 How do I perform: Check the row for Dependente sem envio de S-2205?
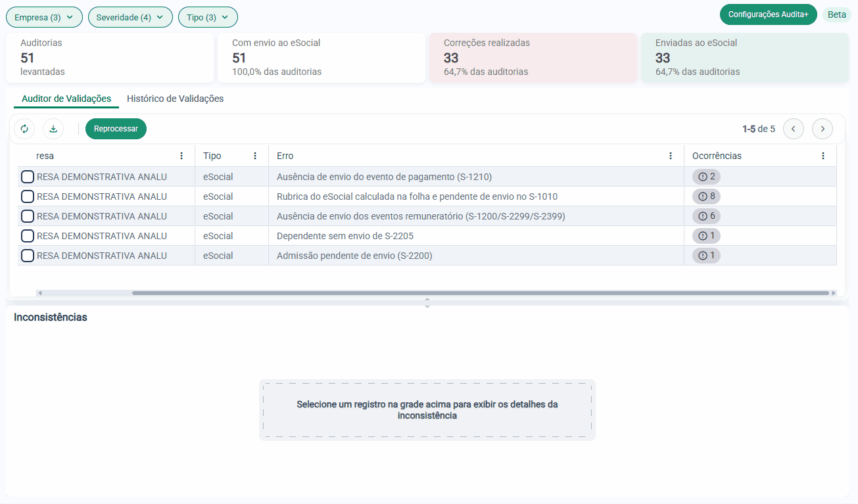pyautogui.click(x=28, y=236)
